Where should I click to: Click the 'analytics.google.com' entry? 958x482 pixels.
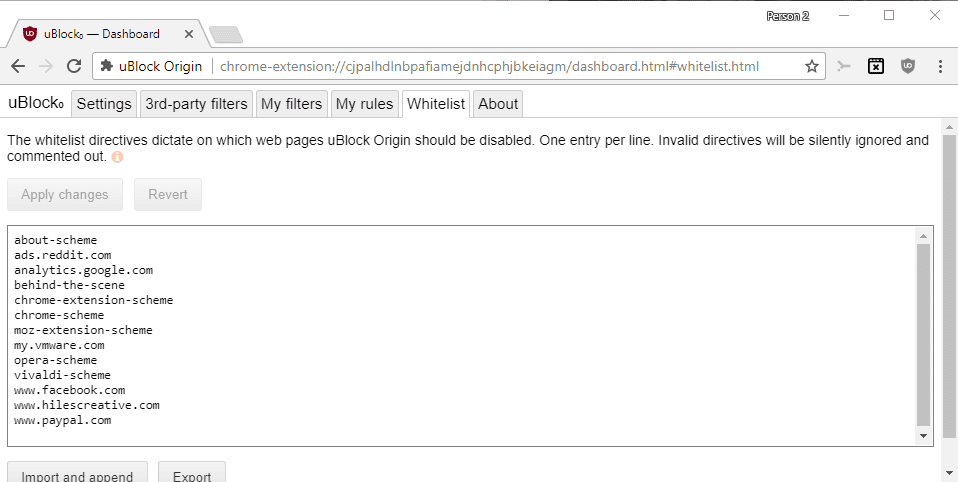pyautogui.click(x=84, y=270)
